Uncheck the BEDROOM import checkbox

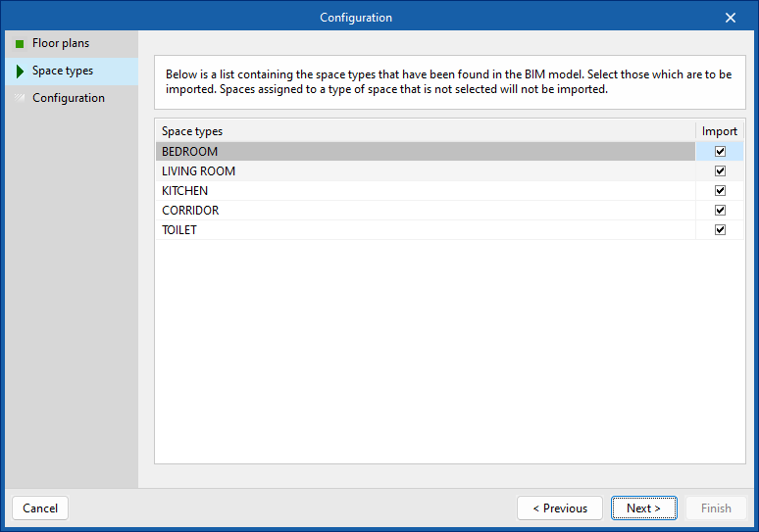pos(720,152)
